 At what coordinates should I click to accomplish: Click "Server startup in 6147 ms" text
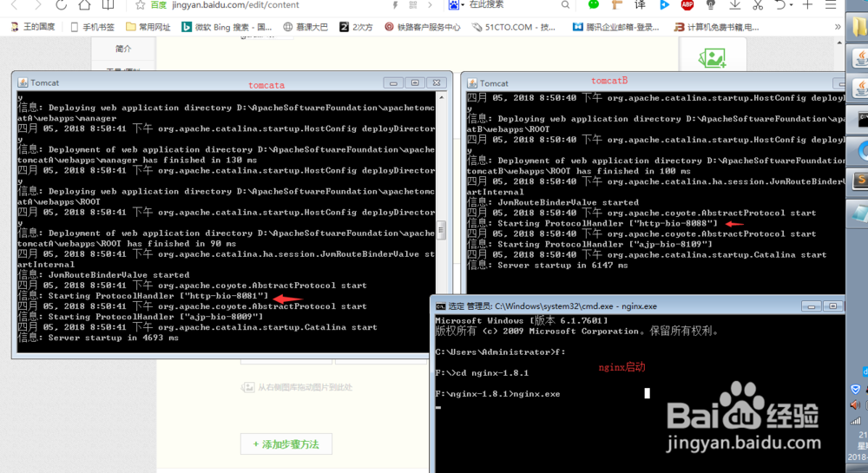click(x=563, y=265)
